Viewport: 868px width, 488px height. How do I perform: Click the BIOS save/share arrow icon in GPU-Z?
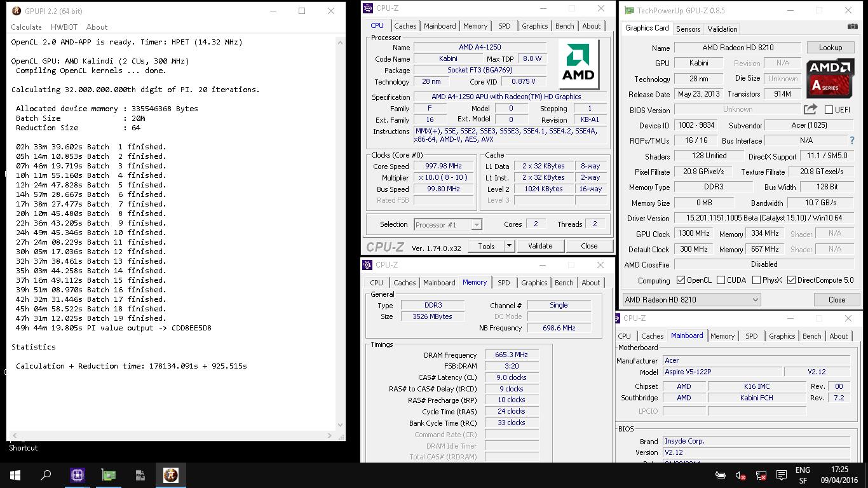(811, 110)
